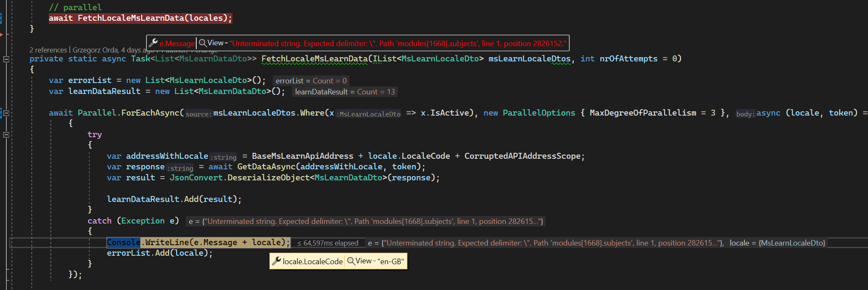Click the "// parallel" comment
Viewport: 868px width, 290px height.
pos(75,7)
